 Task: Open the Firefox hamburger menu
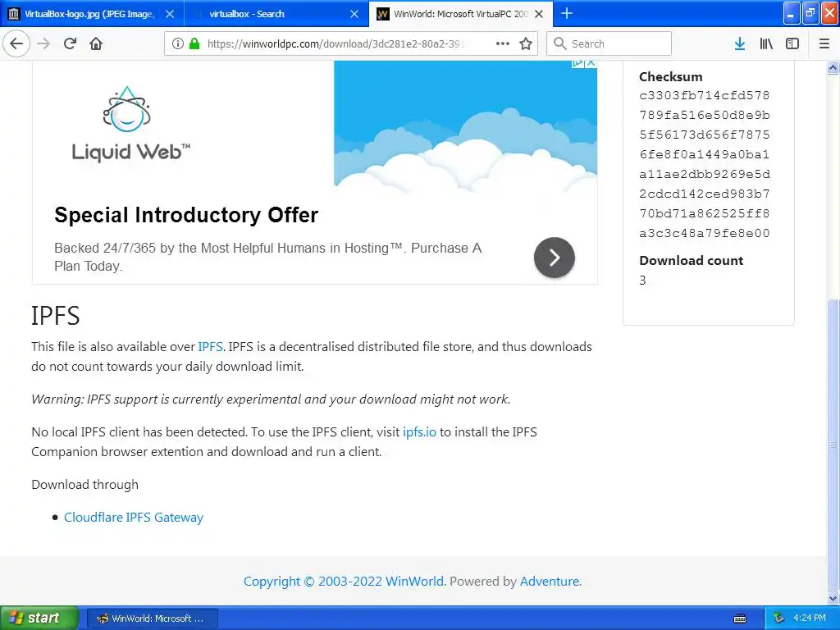824,43
